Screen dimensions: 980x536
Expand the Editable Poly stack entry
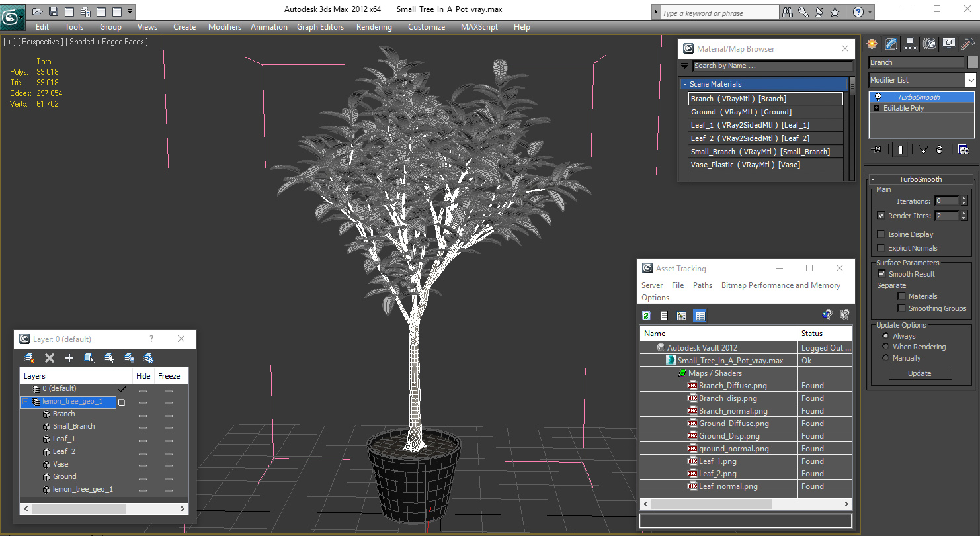click(877, 108)
